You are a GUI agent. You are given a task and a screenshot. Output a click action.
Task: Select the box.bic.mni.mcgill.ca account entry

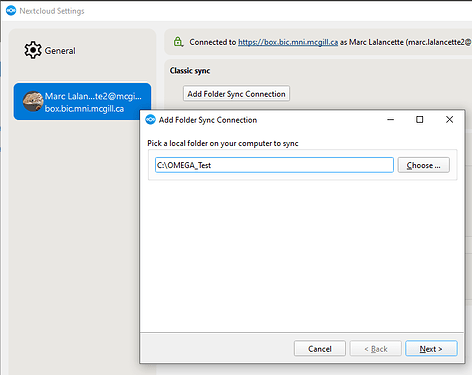pyautogui.click(x=82, y=102)
